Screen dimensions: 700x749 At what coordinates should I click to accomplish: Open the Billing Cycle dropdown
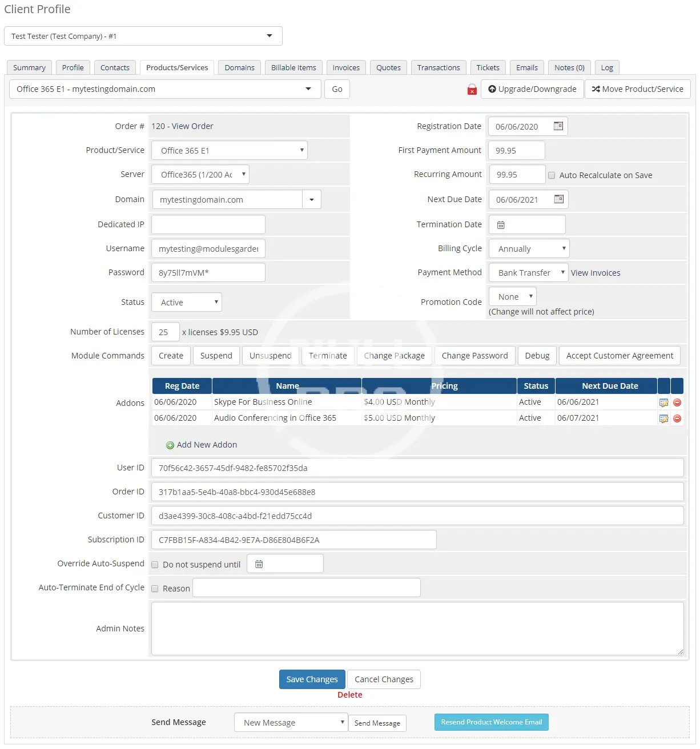[529, 249]
